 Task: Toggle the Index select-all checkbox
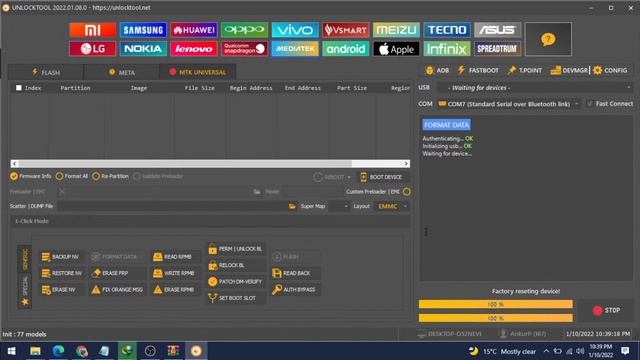coord(18,88)
